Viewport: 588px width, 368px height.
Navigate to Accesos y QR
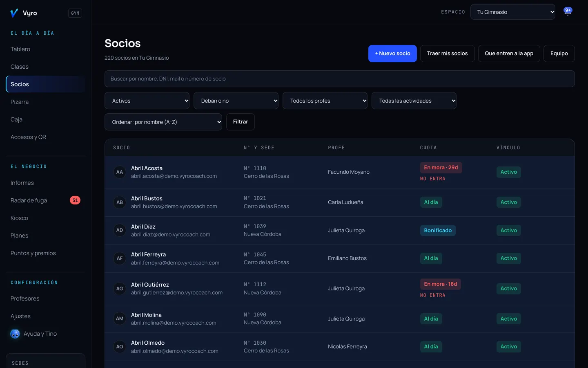(45, 137)
